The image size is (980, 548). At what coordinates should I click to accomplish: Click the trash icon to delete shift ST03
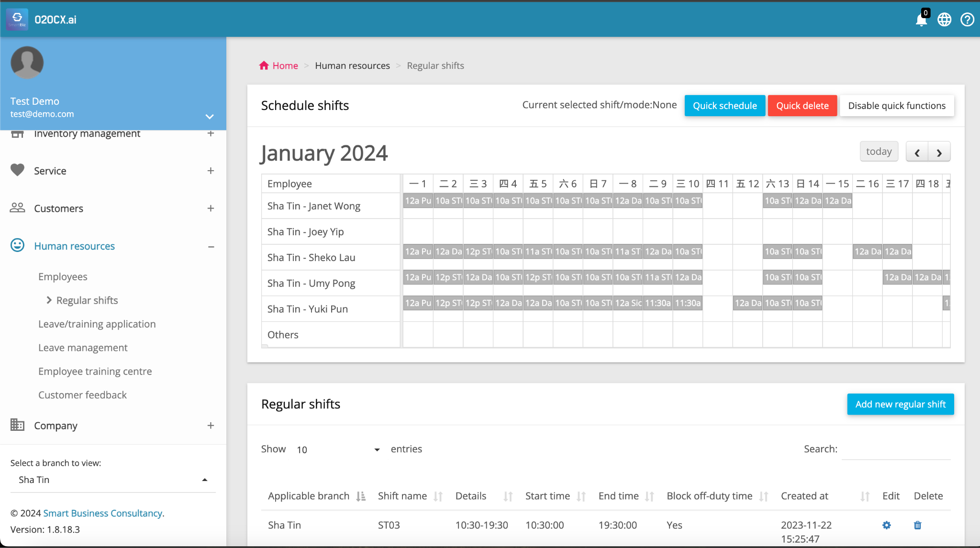point(917,525)
